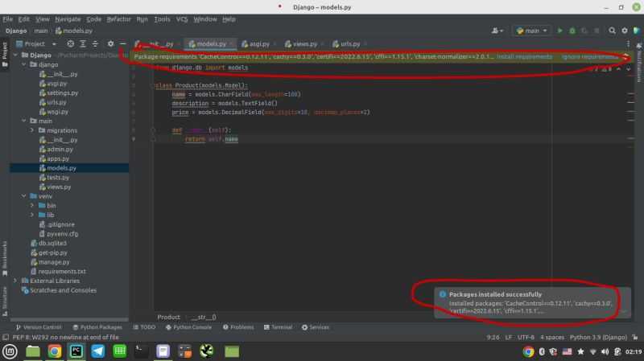Collapse the django package folder
The width and height of the screenshot is (644, 361).
pos(24,64)
